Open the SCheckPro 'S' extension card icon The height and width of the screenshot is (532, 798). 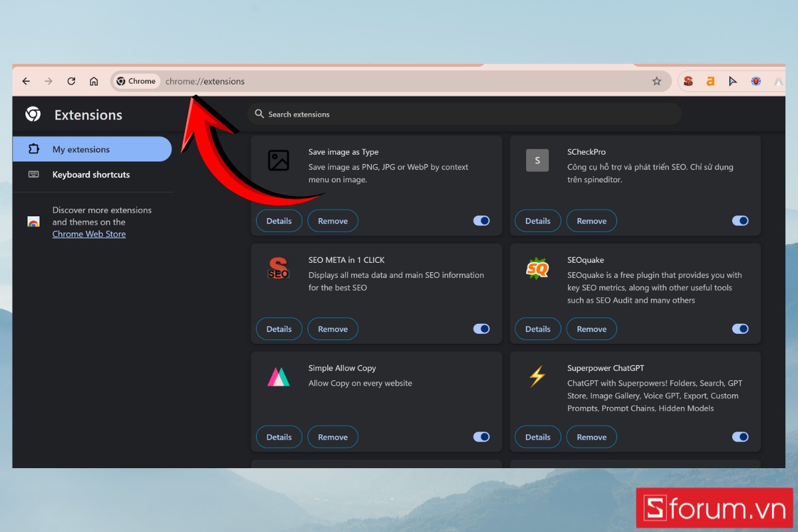click(537, 160)
